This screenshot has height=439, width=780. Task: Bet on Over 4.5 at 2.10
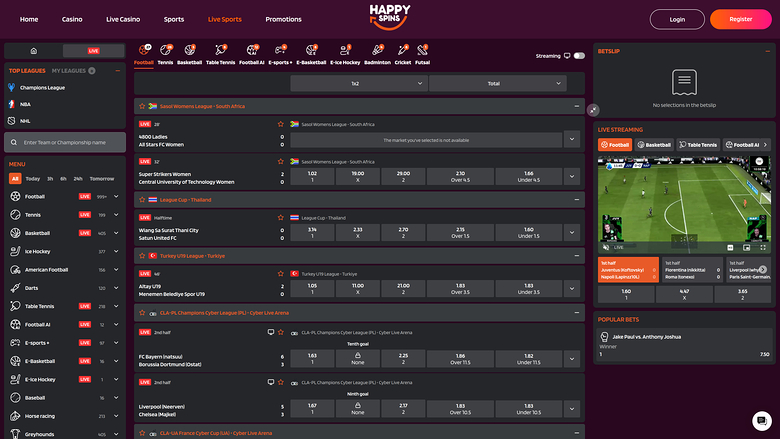[460, 176]
